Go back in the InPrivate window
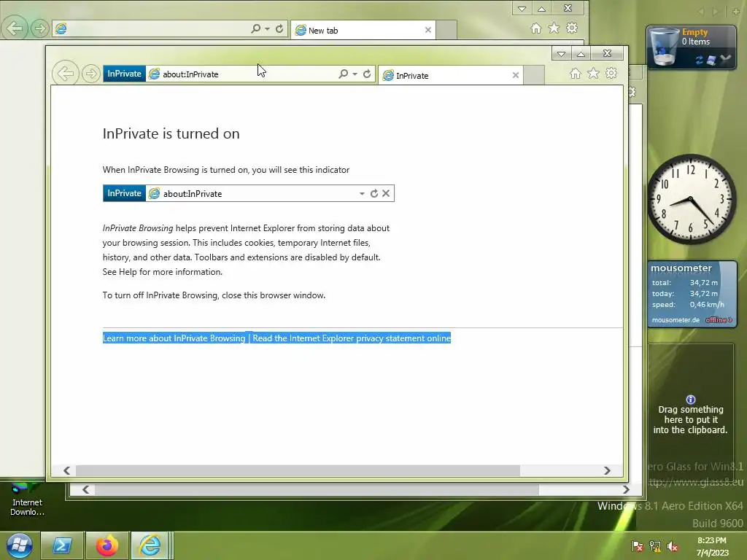The height and width of the screenshot is (560, 747). tap(65, 74)
